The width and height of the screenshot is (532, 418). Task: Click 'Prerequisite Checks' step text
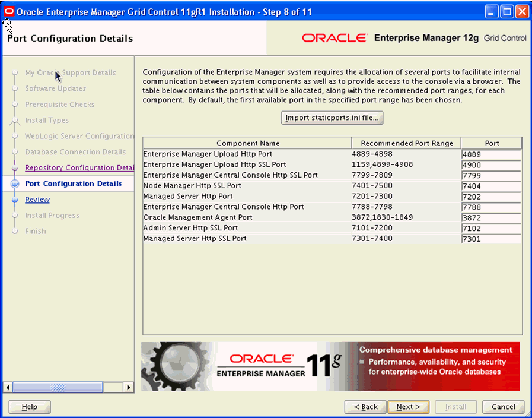click(x=60, y=104)
